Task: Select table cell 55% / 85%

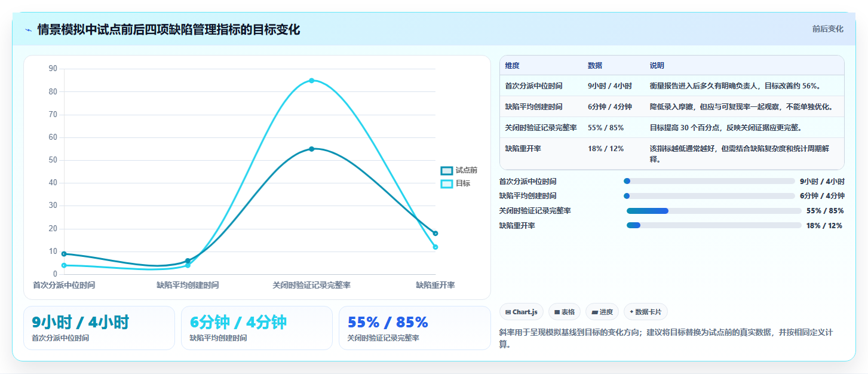Action: pyautogui.click(x=606, y=128)
